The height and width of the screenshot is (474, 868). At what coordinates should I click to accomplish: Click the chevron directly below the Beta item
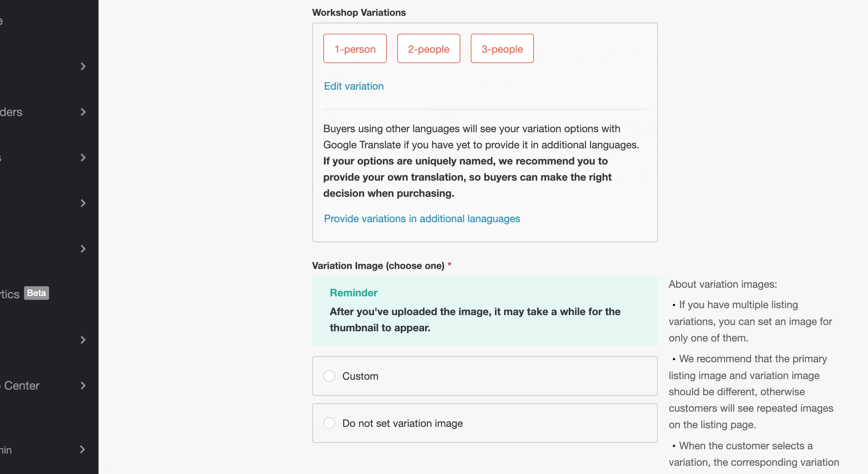[83, 340]
